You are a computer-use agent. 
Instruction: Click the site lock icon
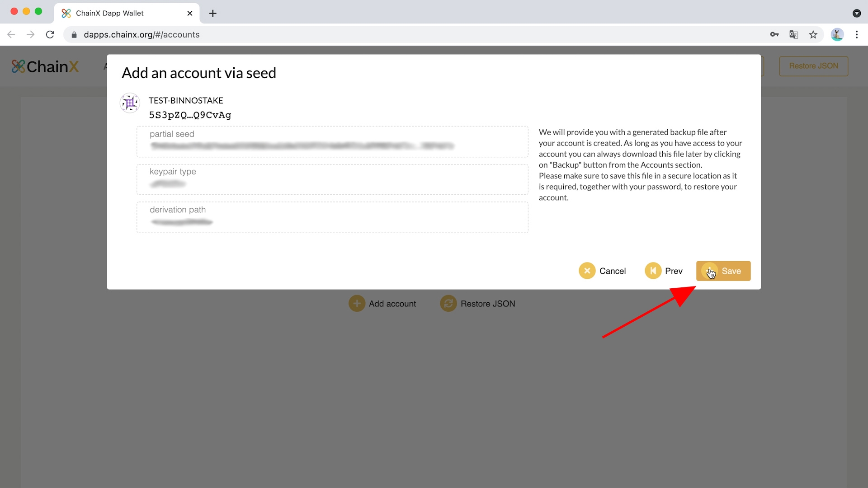74,35
